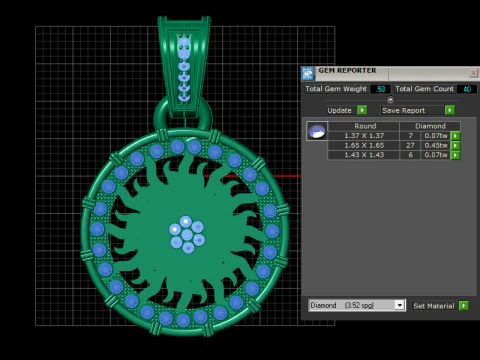Click the green Set Material arrow

pos(463,305)
